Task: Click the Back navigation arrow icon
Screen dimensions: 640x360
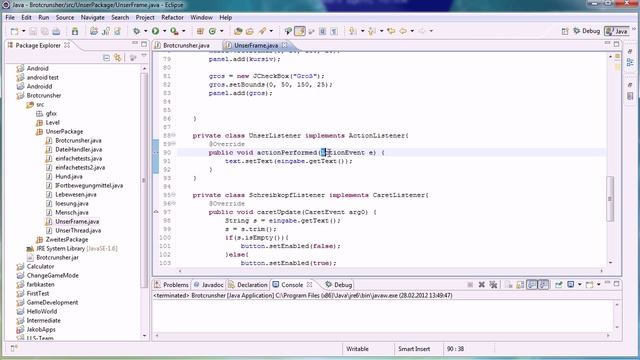Action: (x=403, y=31)
